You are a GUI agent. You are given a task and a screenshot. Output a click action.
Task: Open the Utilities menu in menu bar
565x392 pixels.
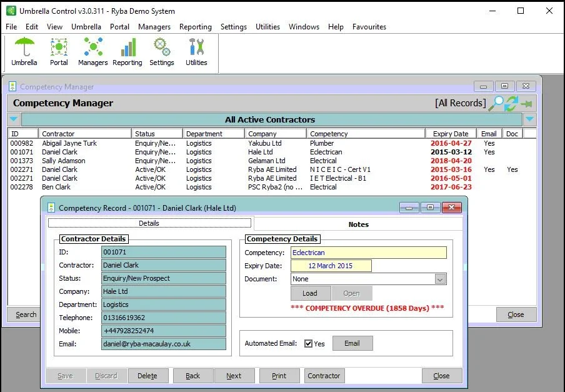(x=267, y=27)
